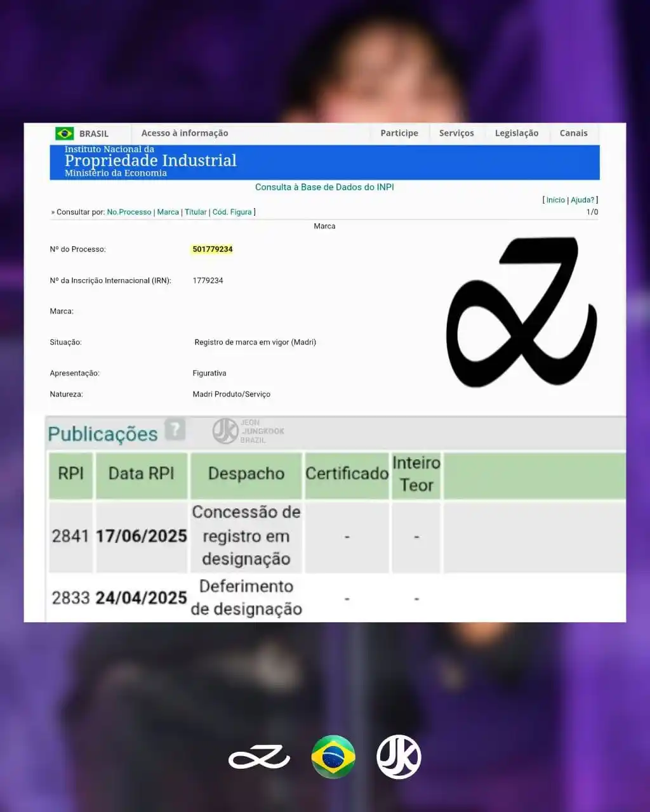This screenshot has height=812, width=650.
Task: Click the white infinity-style logo at the bottom
Action: pos(259,757)
